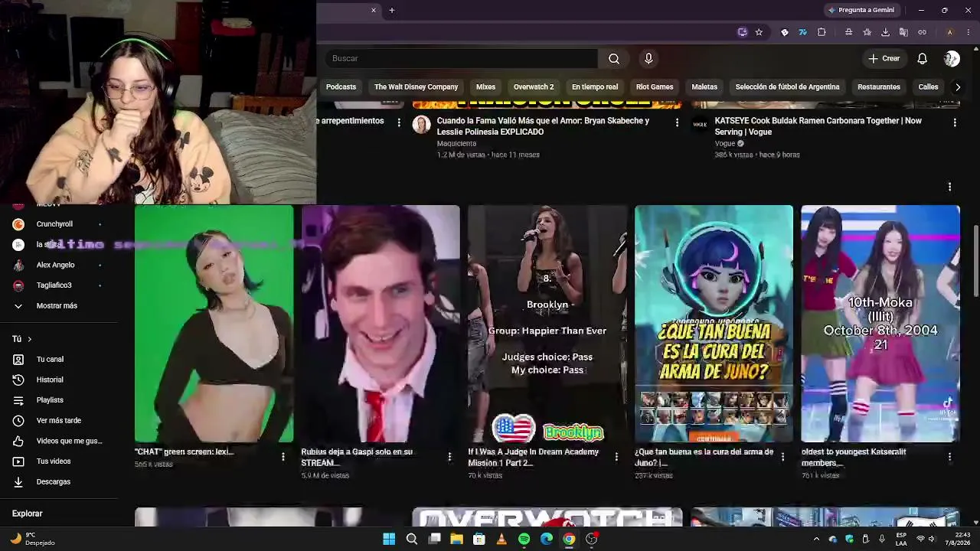Open Chrome downloads icon in toolbar
980x551 pixels.
(x=885, y=32)
